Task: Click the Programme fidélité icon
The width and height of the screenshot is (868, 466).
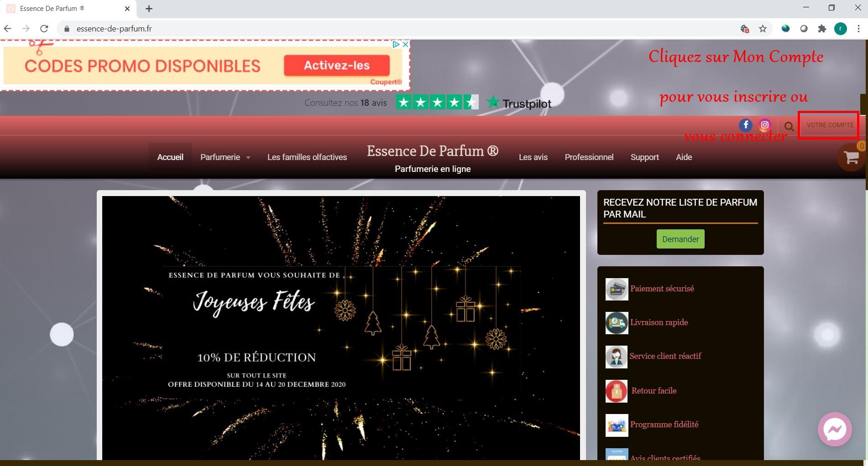Action: coord(617,425)
